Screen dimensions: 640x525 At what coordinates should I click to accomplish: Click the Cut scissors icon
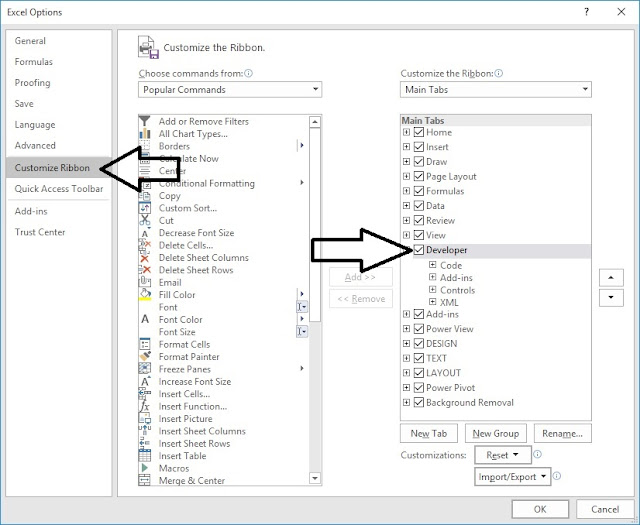144,220
